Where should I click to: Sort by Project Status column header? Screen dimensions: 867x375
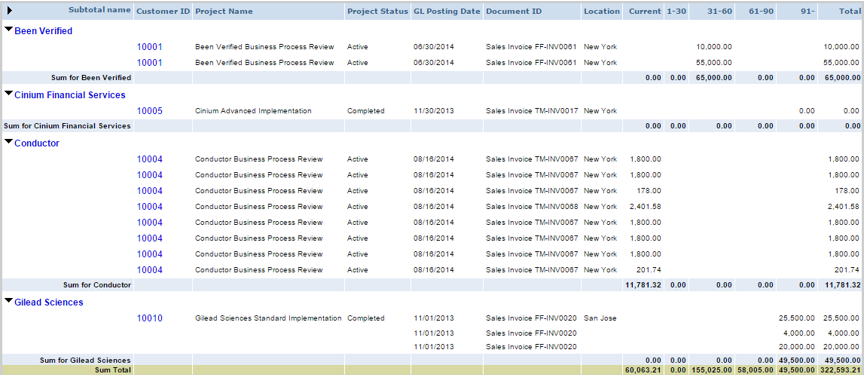point(378,11)
